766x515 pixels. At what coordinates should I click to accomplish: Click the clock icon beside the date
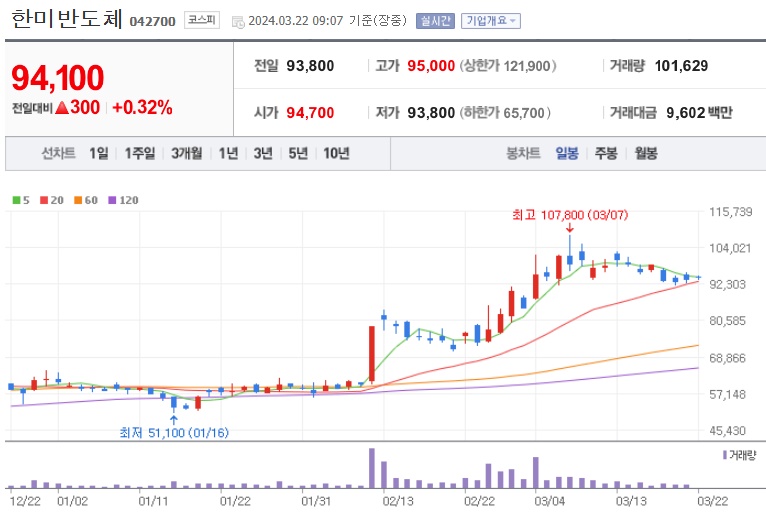pyautogui.click(x=238, y=22)
